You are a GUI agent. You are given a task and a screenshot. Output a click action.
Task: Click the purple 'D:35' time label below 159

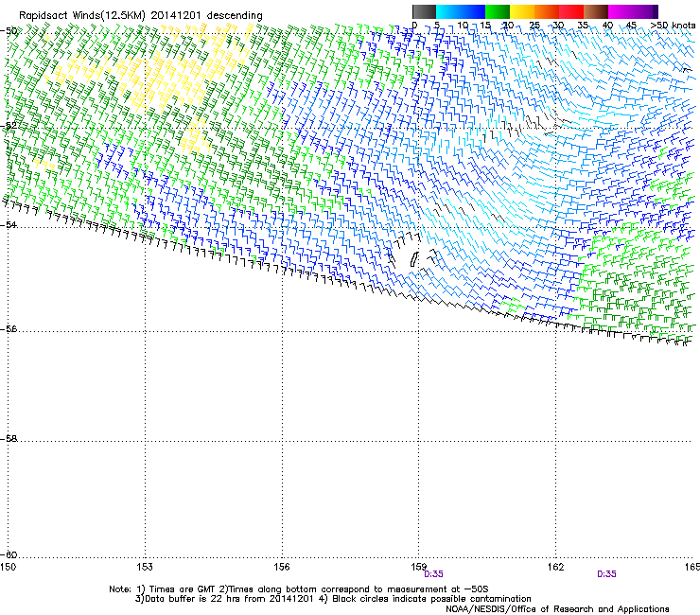(433, 574)
